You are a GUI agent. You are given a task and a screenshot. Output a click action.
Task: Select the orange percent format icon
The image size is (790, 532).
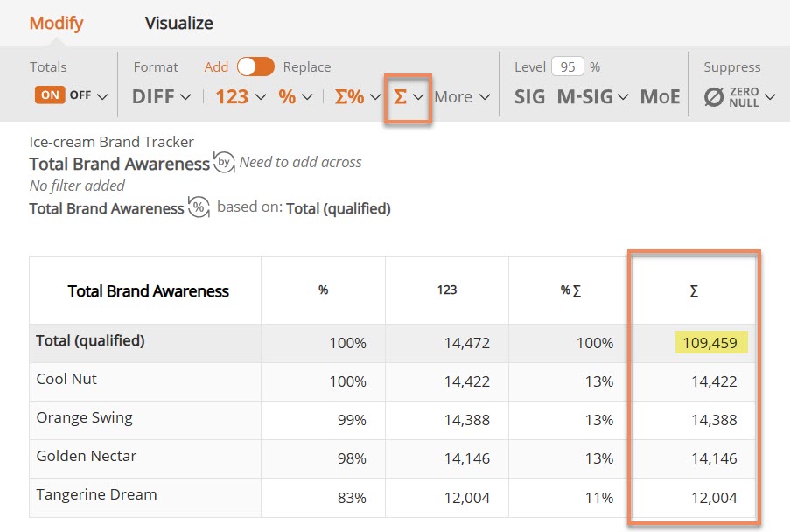[287, 96]
